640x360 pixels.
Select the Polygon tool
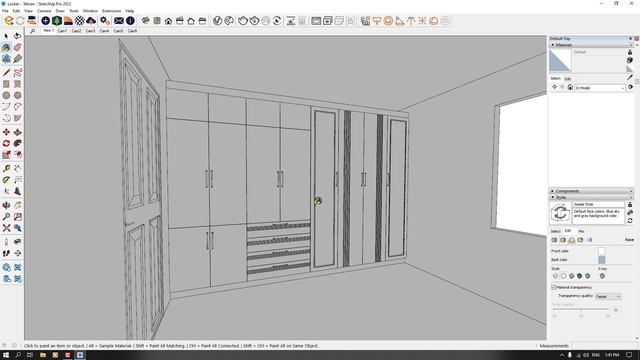[x=18, y=95]
